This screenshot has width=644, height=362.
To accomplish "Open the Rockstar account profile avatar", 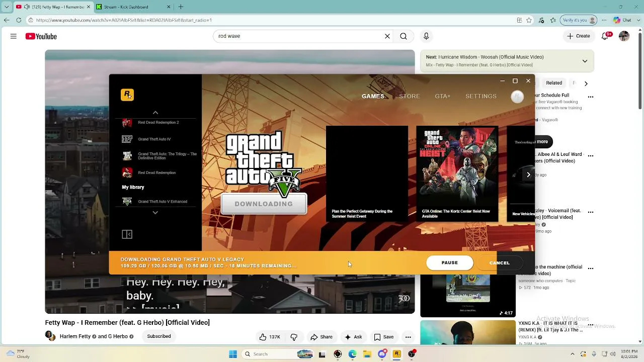I will click(517, 97).
